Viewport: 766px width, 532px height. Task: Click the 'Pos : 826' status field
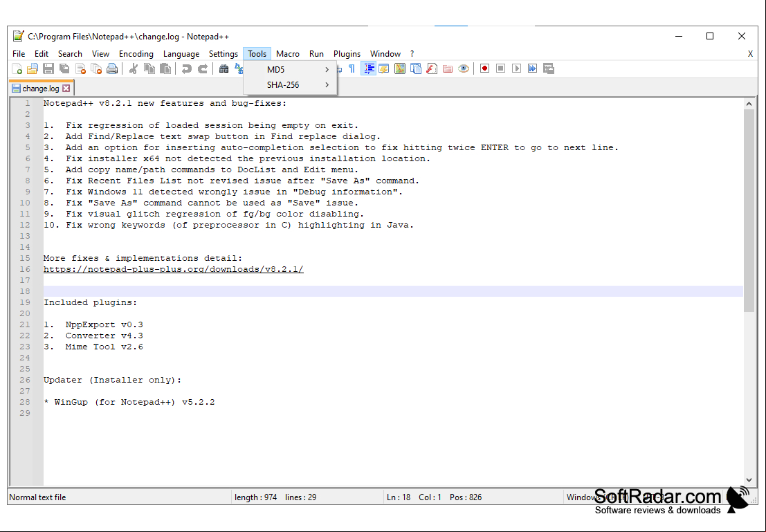tap(466, 497)
